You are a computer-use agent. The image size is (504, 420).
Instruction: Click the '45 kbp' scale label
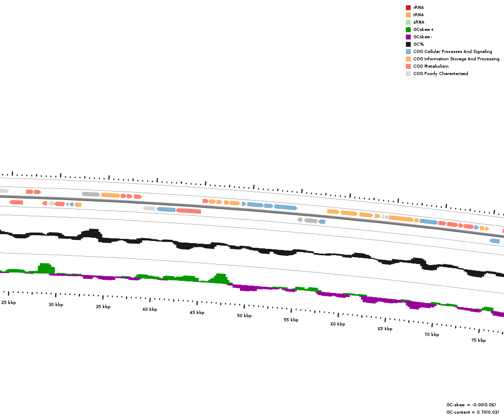point(197,312)
